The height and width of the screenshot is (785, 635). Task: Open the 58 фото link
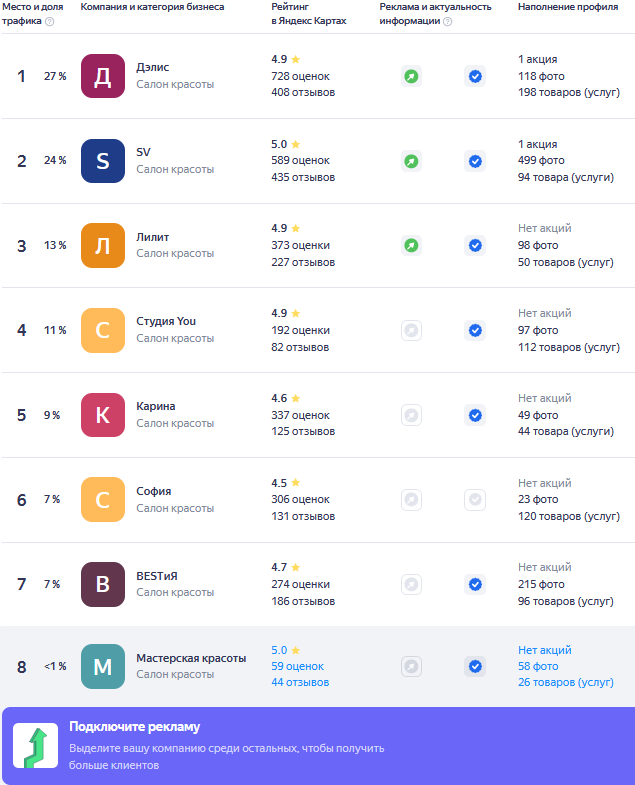coord(538,666)
